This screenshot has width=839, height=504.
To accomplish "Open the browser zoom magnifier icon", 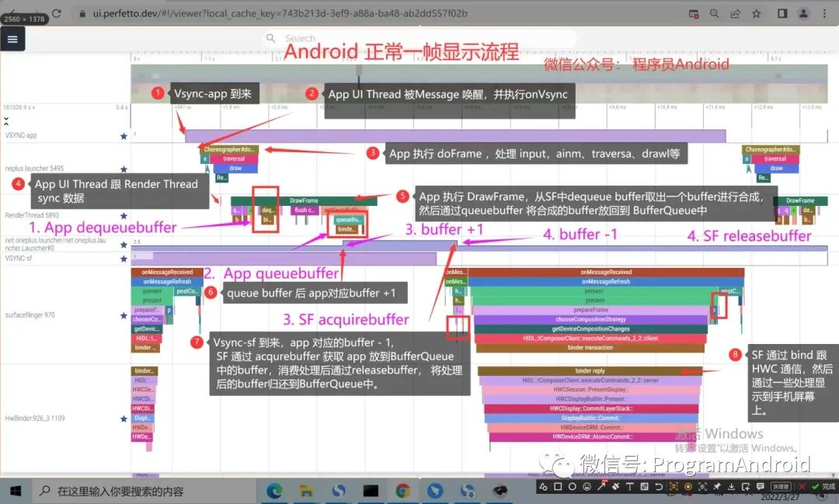I will pos(715,13).
